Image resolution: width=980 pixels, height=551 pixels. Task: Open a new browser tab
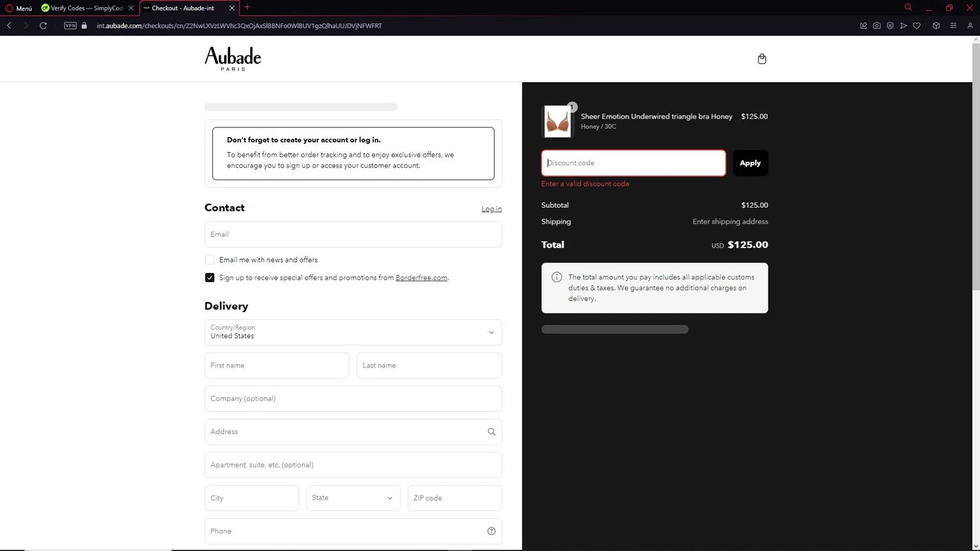click(247, 7)
